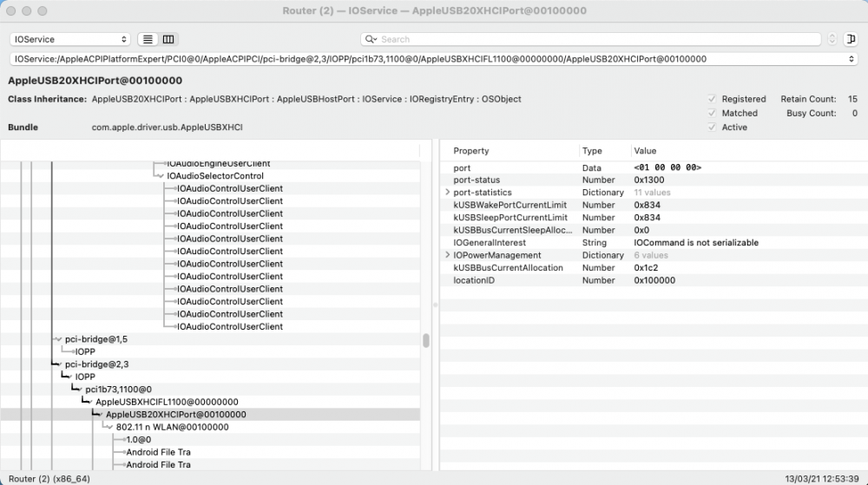Collapse the pci1b73,1100@0 node

click(79, 390)
